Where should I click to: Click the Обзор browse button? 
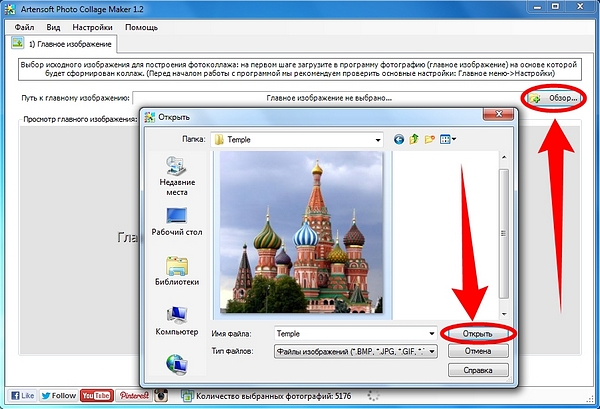point(554,98)
